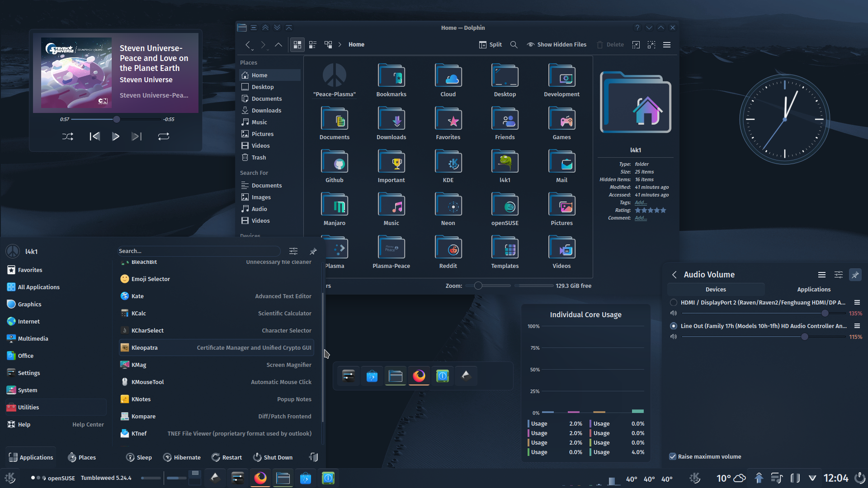Launch KCalc Scientific Calculator

(216, 313)
